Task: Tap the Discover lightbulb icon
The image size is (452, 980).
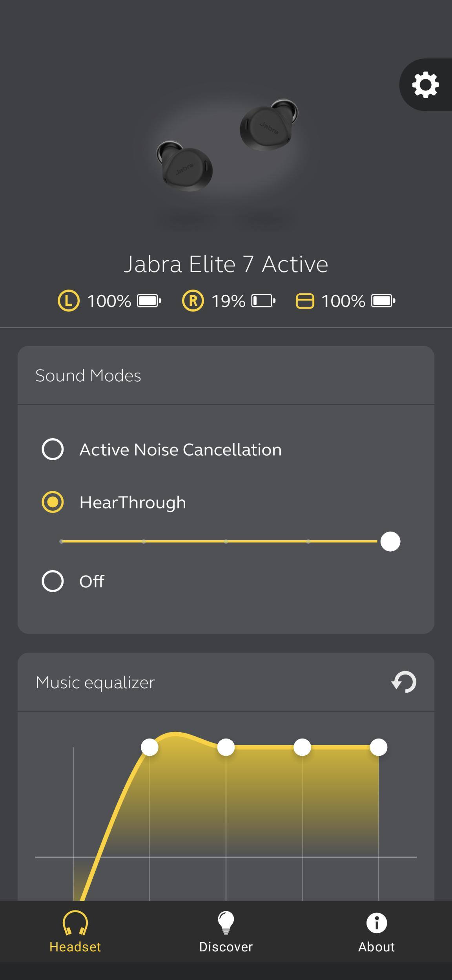Action: pyautogui.click(x=226, y=923)
